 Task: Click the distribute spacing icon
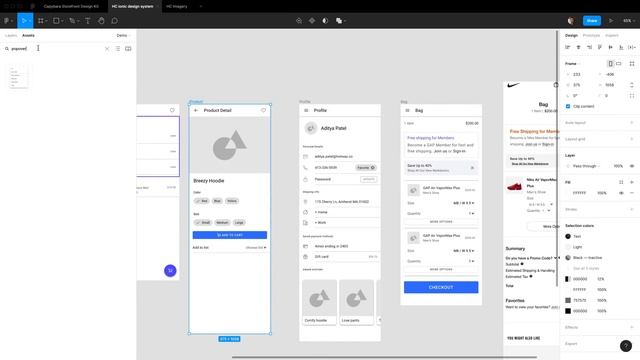click(x=632, y=47)
